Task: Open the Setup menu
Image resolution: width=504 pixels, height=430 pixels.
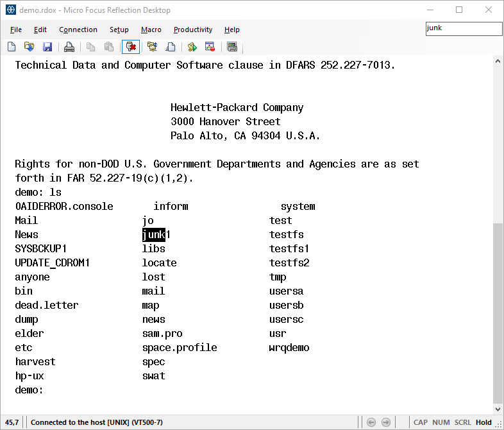Action: (119, 30)
